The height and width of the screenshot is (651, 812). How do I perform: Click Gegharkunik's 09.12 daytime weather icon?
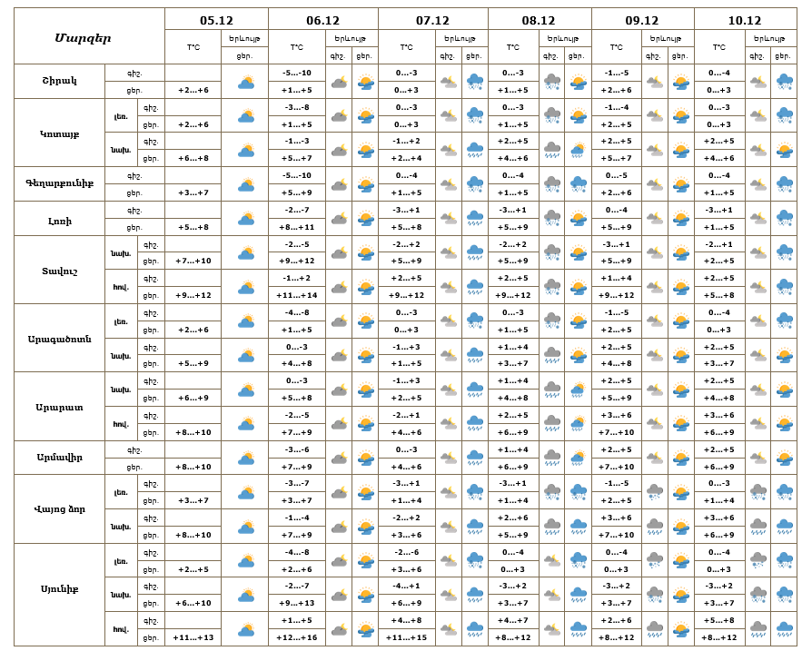click(x=680, y=184)
